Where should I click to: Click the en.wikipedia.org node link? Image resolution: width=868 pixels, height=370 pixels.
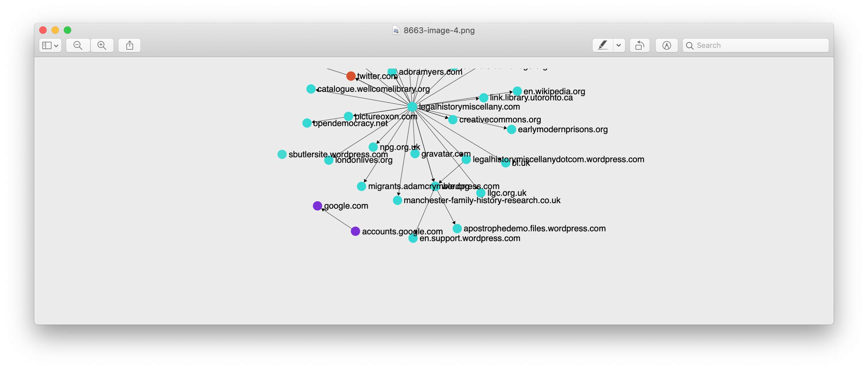518,90
